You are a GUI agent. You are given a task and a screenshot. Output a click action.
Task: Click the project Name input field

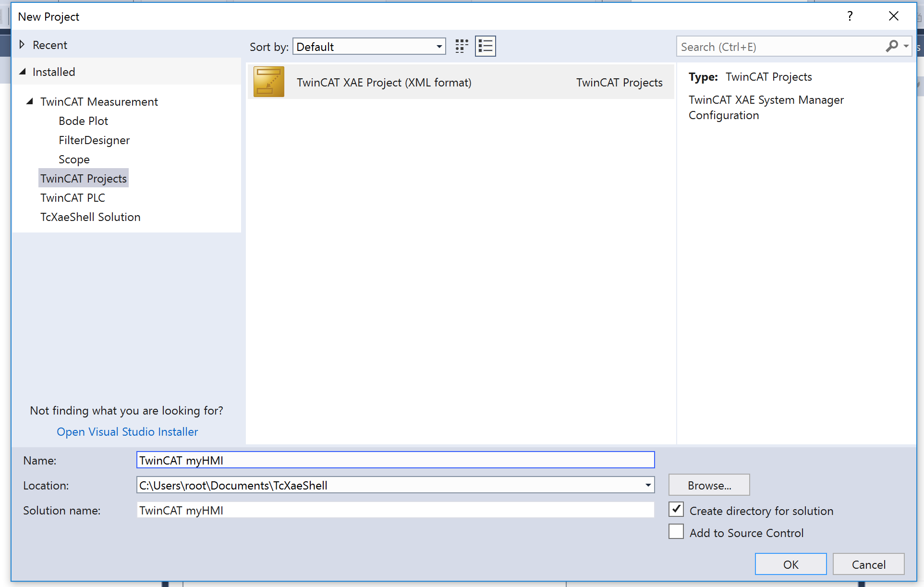pyautogui.click(x=395, y=460)
